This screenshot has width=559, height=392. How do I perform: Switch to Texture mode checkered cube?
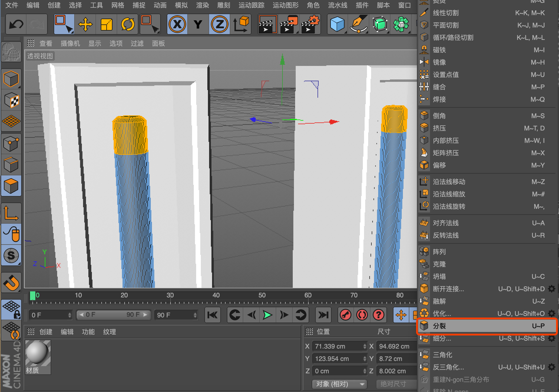click(x=11, y=100)
